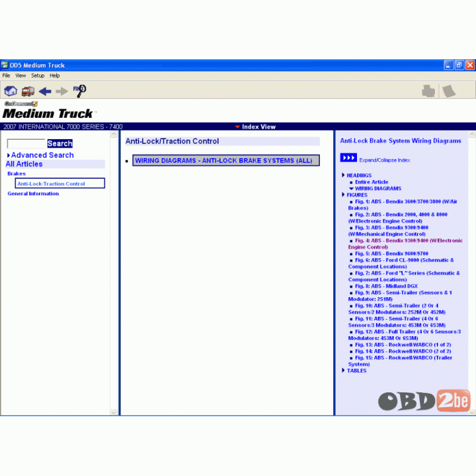Open the Setup menu
The image size is (476, 476).
point(38,76)
